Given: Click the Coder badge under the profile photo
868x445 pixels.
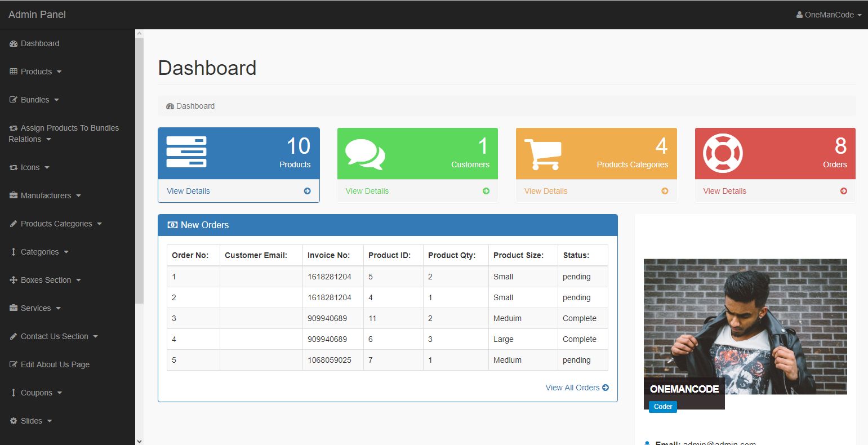Looking at the screenshot, I should pos(663,407).
